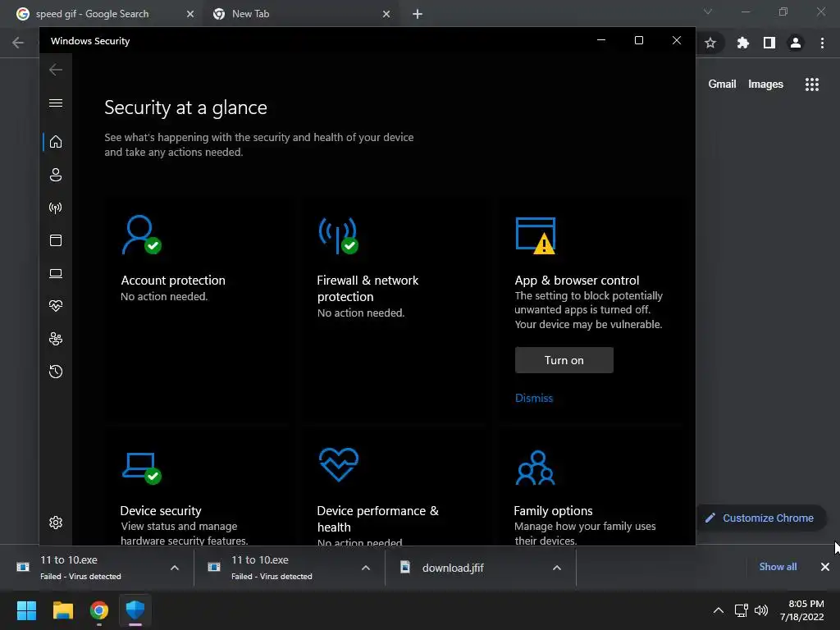Toggle Chrome side panel
This screenshot has width=840, height=630.
click(x=769, y=43)
